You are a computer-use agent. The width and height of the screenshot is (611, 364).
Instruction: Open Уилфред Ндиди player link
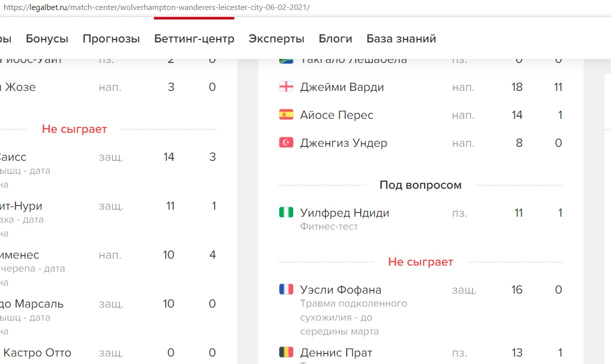(x=344, y=213)
